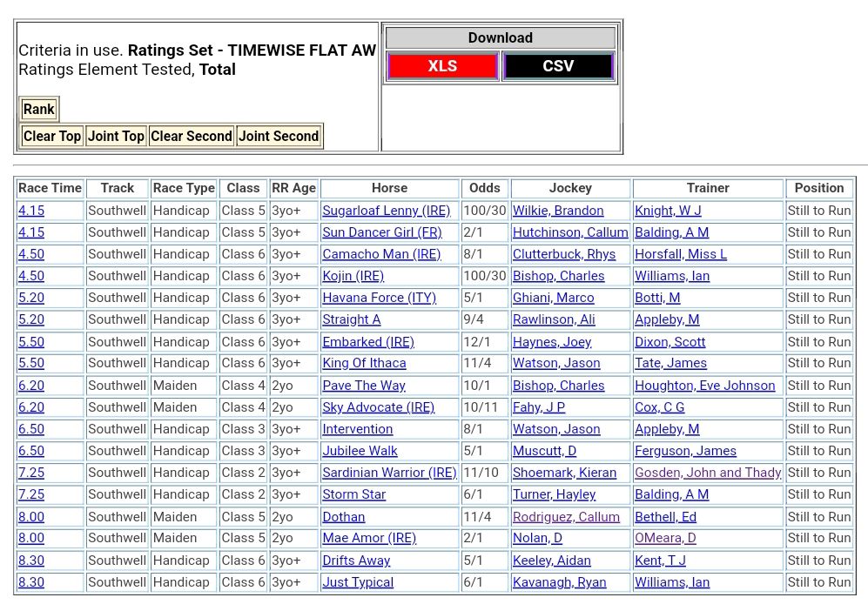This screenshot has height=611, width=868.
Task: Click the black CSV download button
Action: (558, 66)
